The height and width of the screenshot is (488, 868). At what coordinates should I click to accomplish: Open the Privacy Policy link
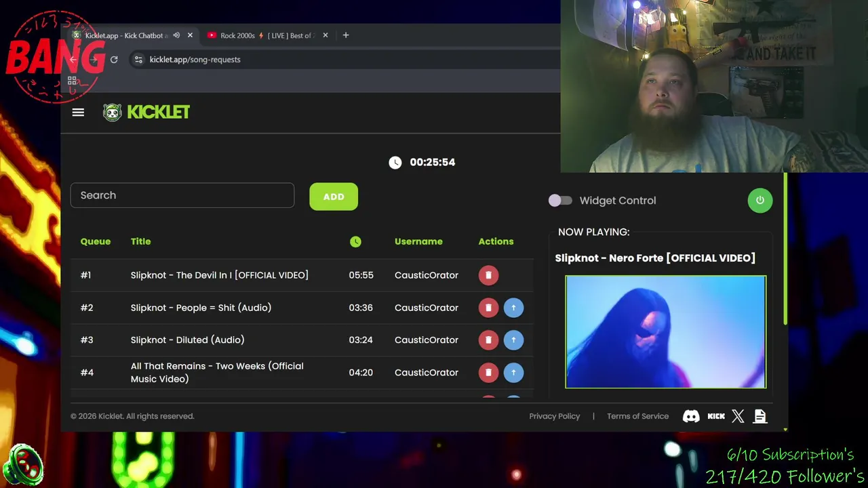[x=555, y=416]
